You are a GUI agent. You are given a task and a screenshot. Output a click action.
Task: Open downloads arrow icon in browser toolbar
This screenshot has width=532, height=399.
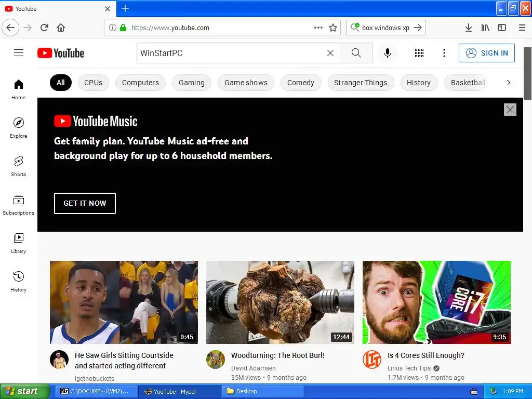pos(468,28)
